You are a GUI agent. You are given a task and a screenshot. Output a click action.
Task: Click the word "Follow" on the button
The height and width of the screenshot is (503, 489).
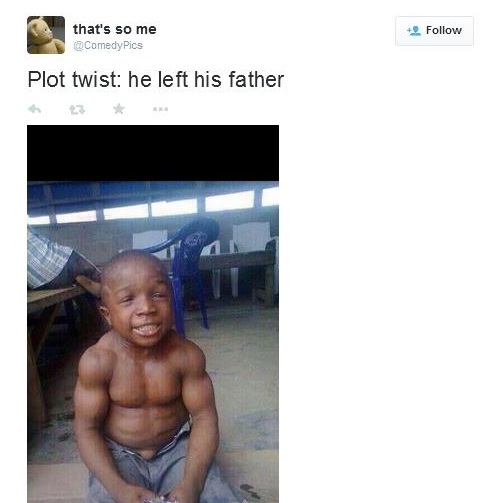click(x=444, y=31)
